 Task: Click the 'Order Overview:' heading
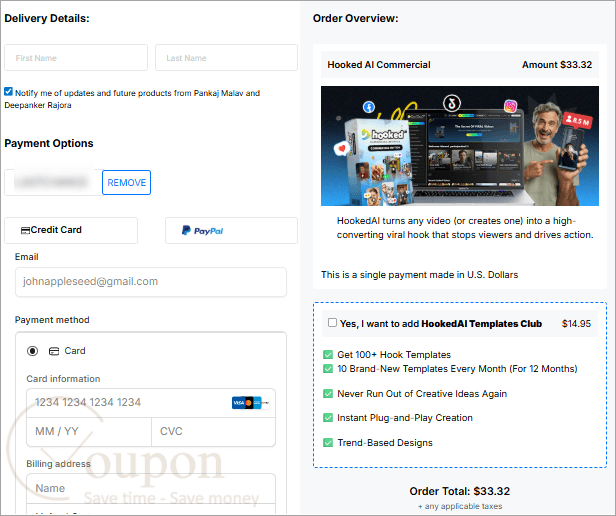(356, 18)
